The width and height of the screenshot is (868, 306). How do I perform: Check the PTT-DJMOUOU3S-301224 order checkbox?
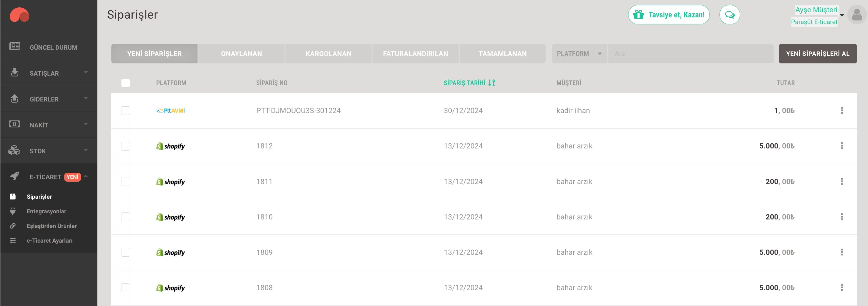point(125,111)
